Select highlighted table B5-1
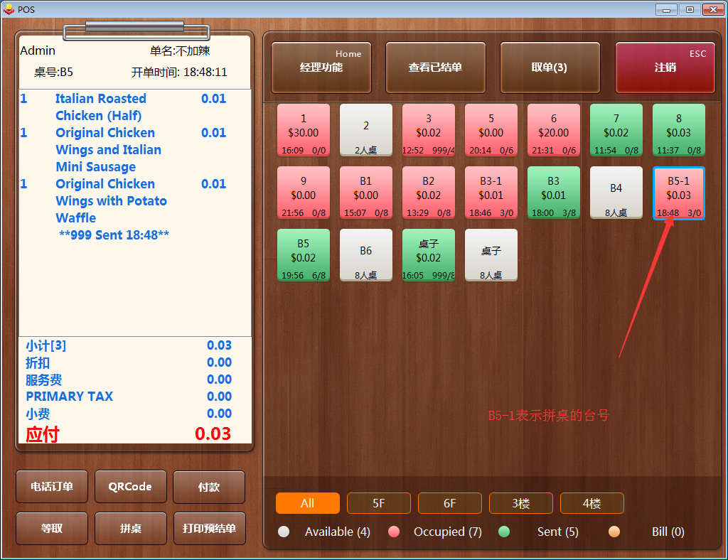728x560 pixels. tap(679, 193)
